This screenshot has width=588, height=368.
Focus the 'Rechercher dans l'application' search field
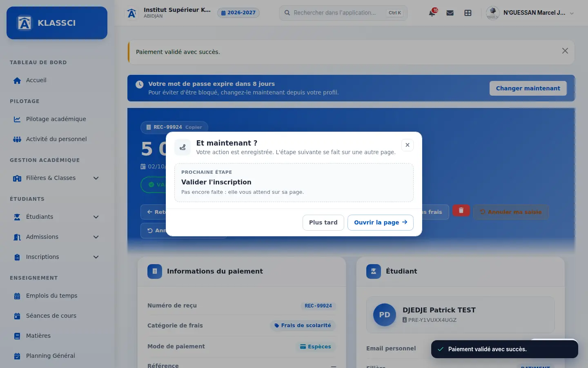(343, 13)
